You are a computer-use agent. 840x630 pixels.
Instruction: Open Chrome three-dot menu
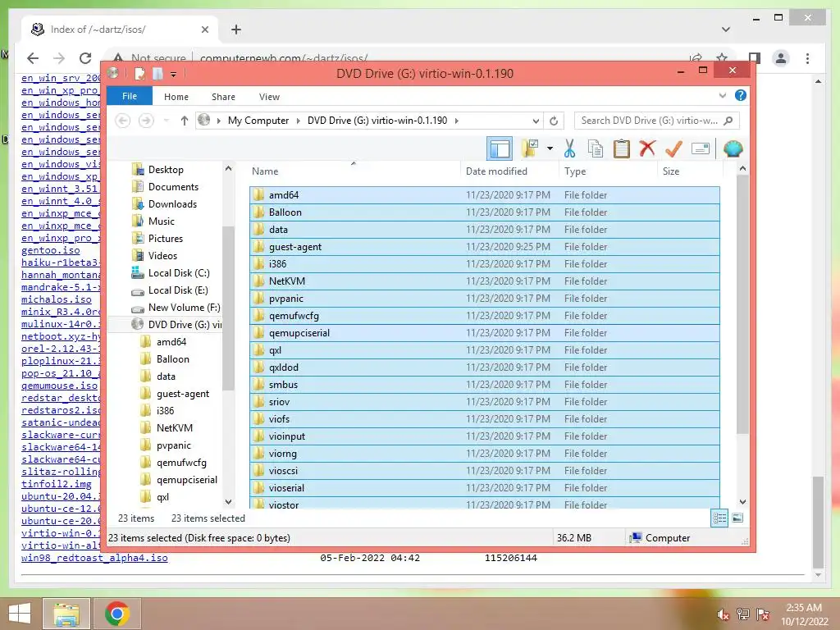[807, 58]
